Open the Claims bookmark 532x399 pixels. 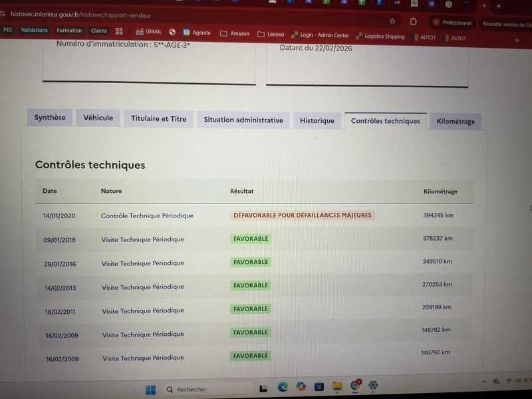pyautogui.click(x=98, y=31)
